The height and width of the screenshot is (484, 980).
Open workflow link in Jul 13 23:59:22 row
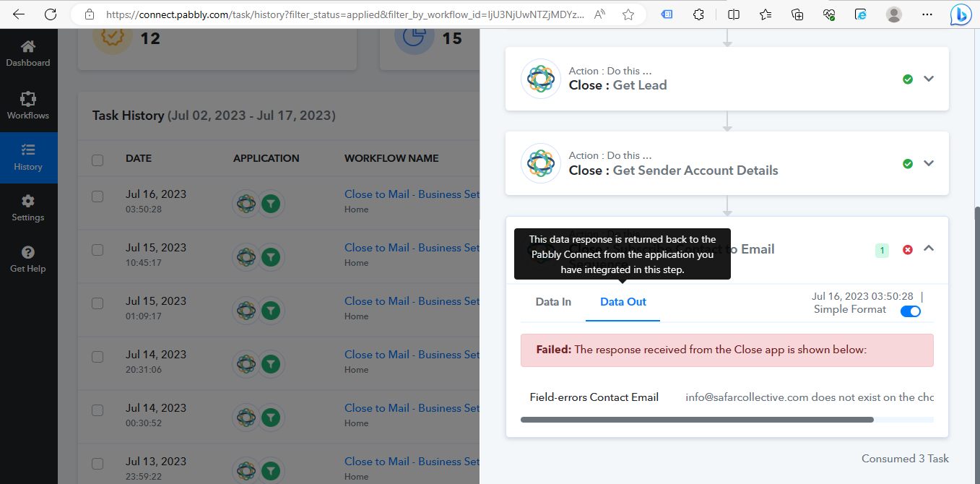(x=412, y=462)
